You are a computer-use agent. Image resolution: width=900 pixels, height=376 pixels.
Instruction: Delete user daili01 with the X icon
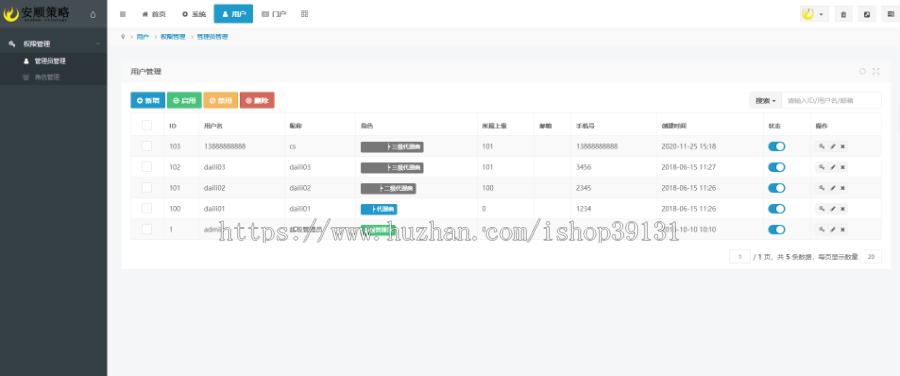pos(843,208)
